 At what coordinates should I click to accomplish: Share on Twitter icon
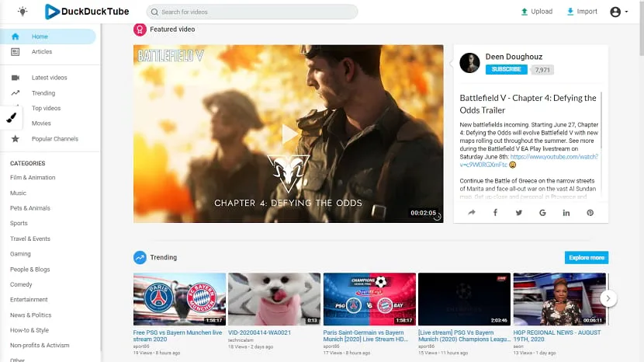click(x=519, y=213)
